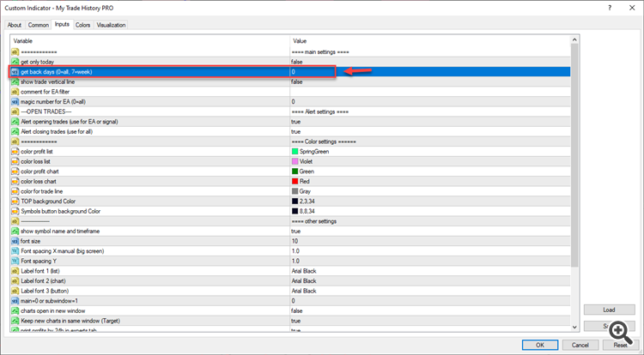This screenshot has height=355, width=644.
Task: Click 'true' value of 'Alert closing trades'
Action: [295, 131]
